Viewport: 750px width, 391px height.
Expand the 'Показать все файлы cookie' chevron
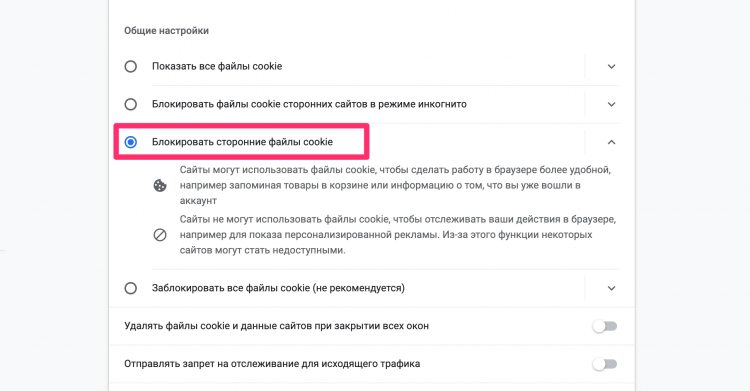point(611,67)
